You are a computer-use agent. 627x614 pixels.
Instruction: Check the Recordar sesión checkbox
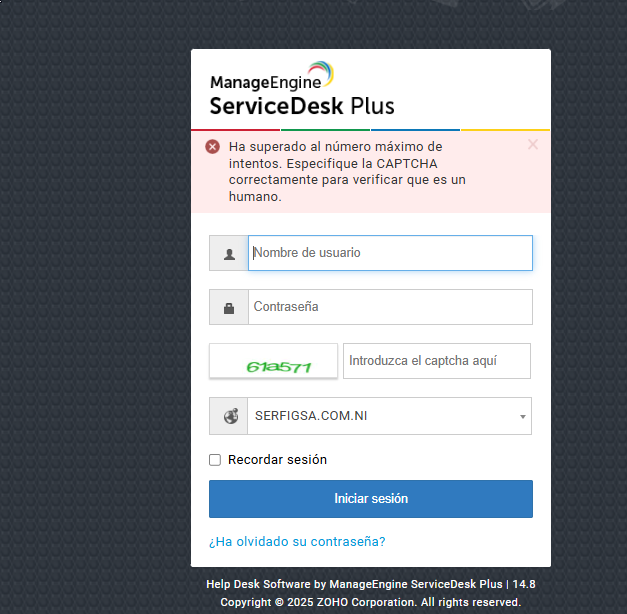point(215,460)
